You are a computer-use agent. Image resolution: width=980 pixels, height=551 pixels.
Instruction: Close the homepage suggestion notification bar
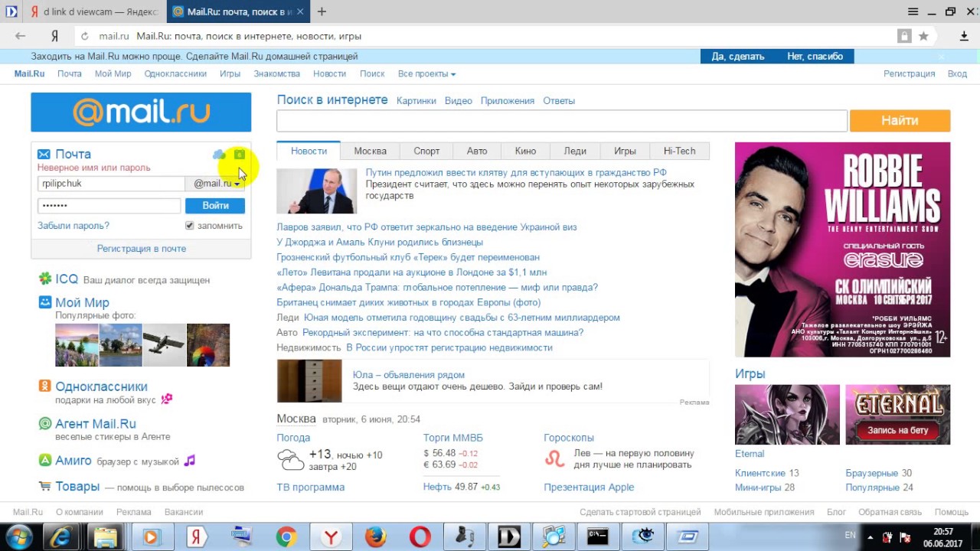tap(942, 57)
